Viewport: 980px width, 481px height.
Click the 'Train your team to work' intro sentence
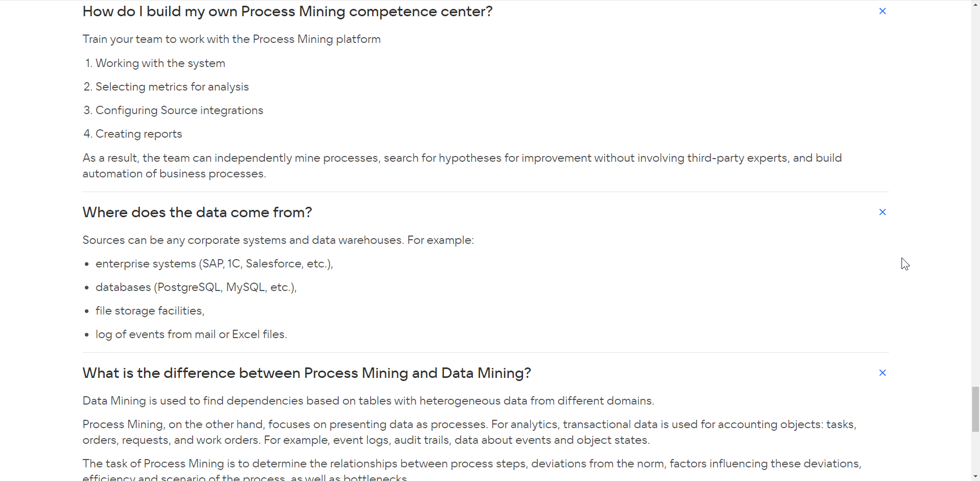point(231,39)
